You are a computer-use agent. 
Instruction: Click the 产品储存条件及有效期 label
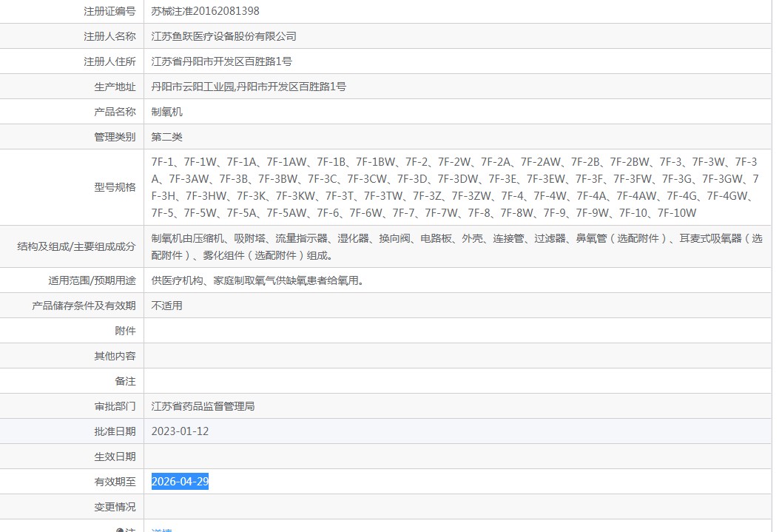(84, 306)
